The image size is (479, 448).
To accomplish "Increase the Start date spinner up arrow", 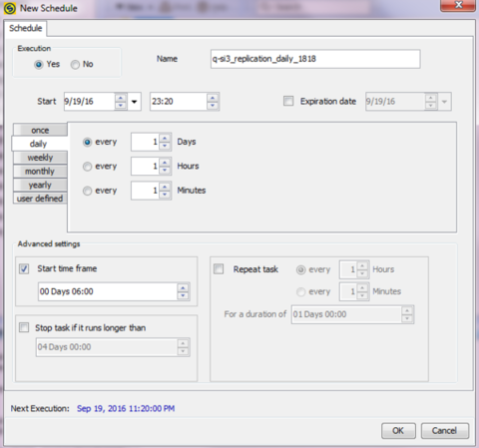I will pyautogui.click(x=121, y=98).
